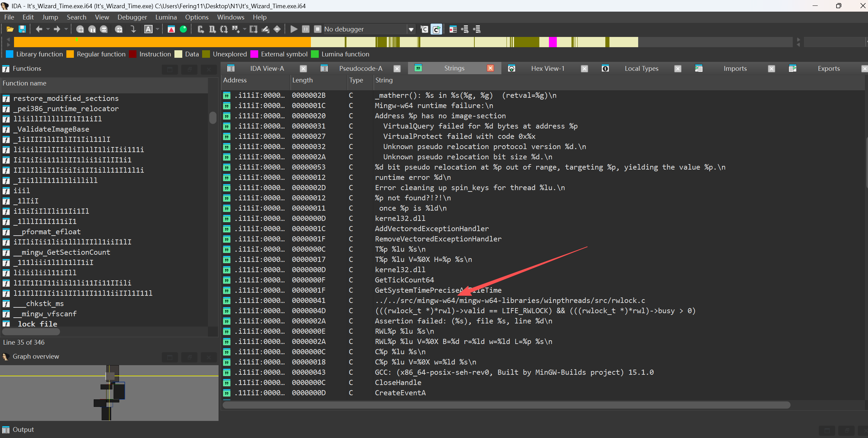Click the red triangle toolbar icon
Image resolution: width=868 pixels, height=438 pixels.
click(171, 29)
